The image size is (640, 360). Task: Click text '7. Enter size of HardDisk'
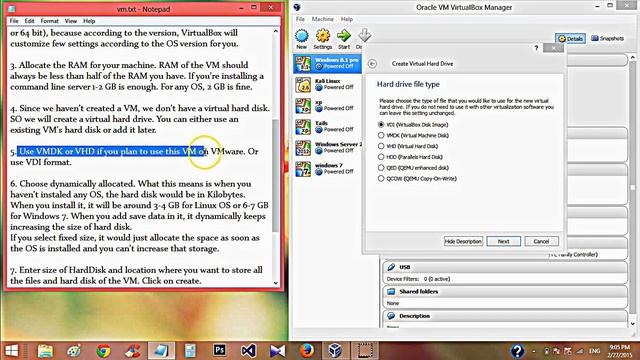point(58,270)
